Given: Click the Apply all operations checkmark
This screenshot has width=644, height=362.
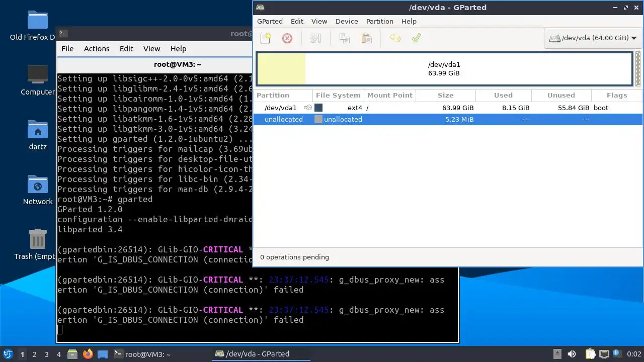Looking at the screenshot, I should 416,38.
